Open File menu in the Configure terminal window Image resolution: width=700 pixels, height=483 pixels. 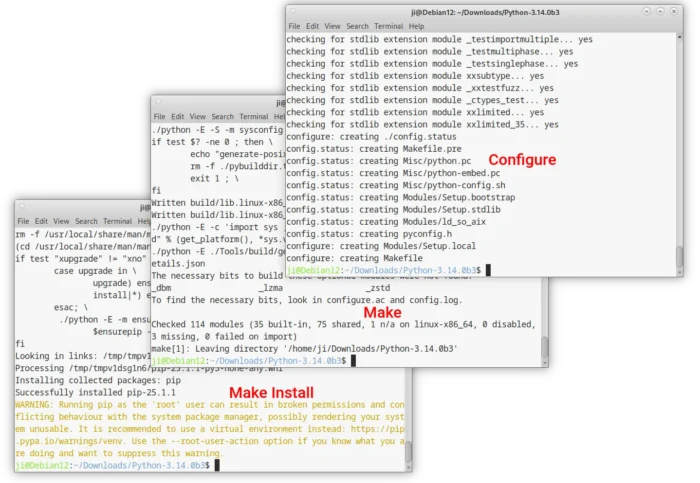(x=294, y=26)
